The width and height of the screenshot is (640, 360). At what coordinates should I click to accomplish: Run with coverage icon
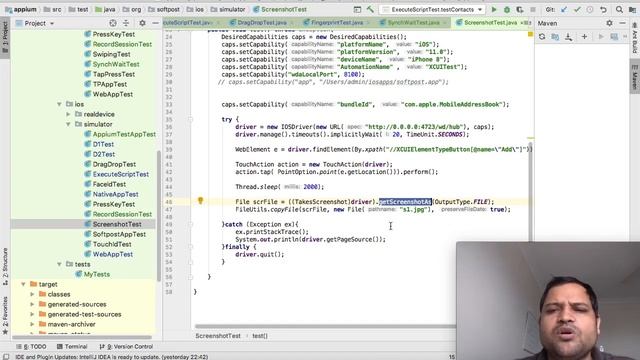tap(520, 9)
